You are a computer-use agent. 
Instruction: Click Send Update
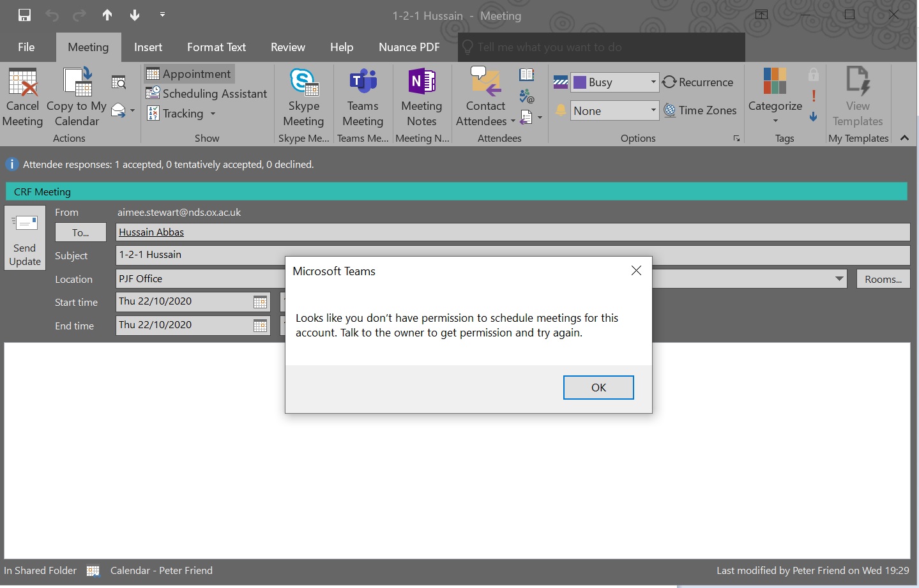click(25, 238)
